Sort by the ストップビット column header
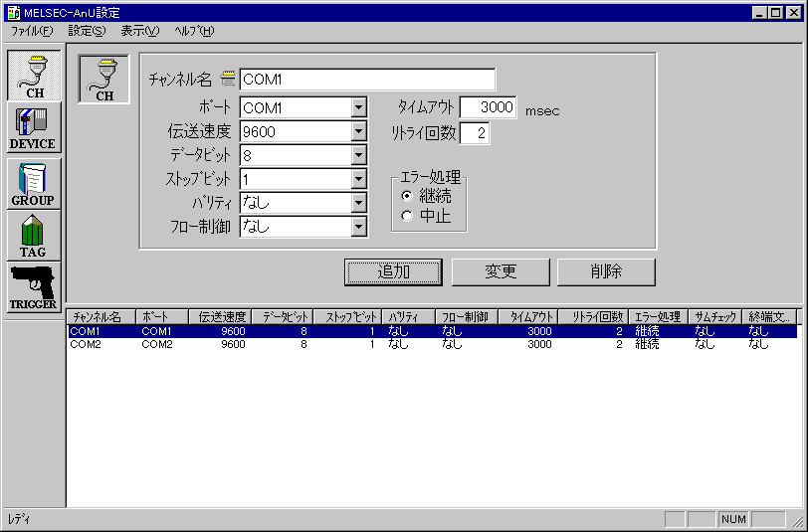 click(348, 317)
